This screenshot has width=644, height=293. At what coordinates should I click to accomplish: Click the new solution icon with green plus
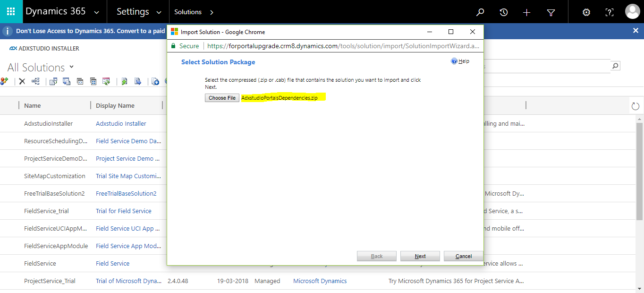(x=4, y=81)
